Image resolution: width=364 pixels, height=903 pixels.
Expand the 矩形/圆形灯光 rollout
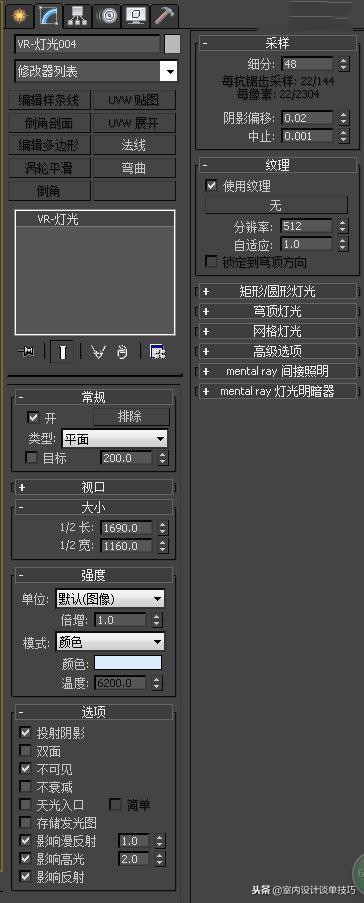click(x=277, y=291)
